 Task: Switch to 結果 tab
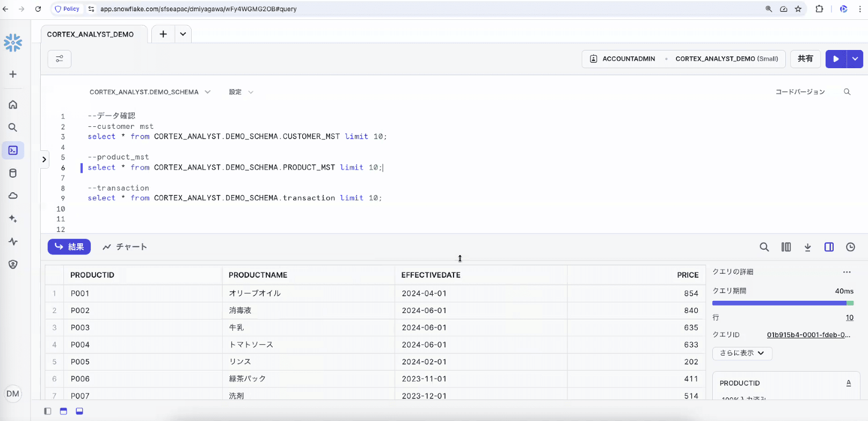click(x=69, y=246)
